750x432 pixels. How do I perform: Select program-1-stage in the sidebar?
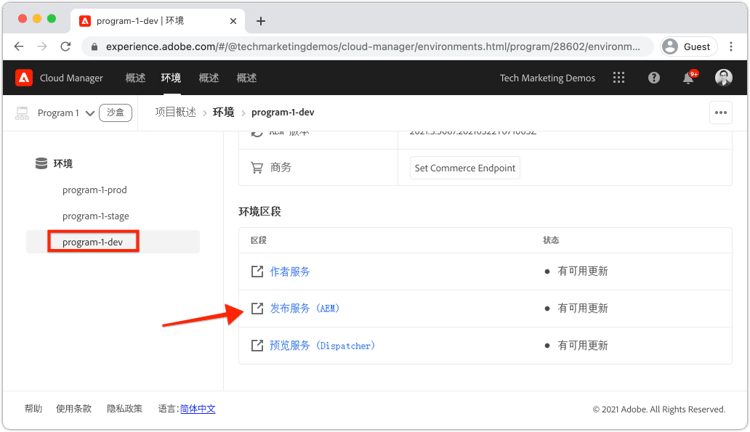pos(96,216)
